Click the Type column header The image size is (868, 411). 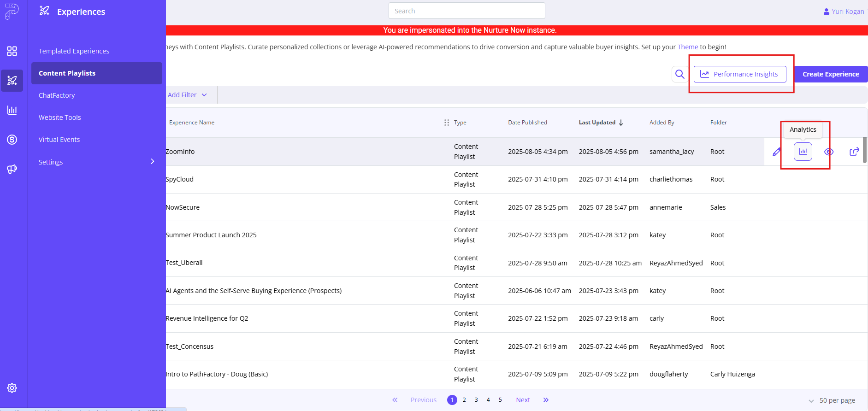[x=460, y=123]
